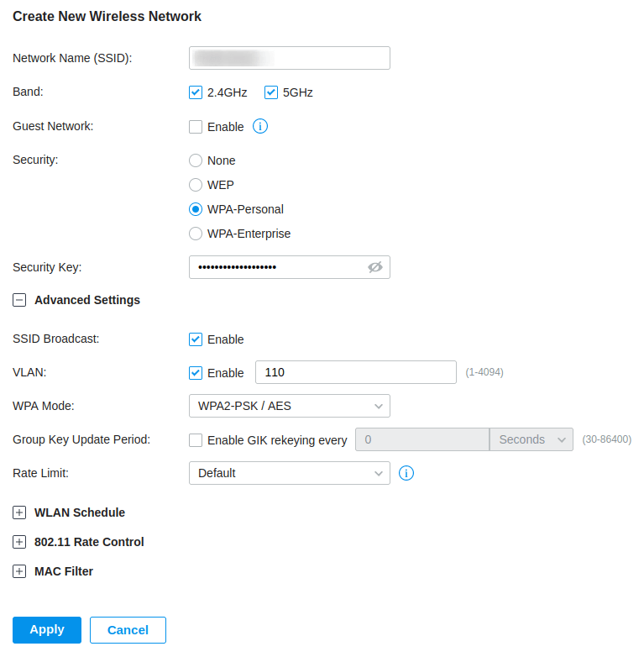644x657 pixels.
Task: Toggle security key visibility eye icon
Action: coord(375,267)
